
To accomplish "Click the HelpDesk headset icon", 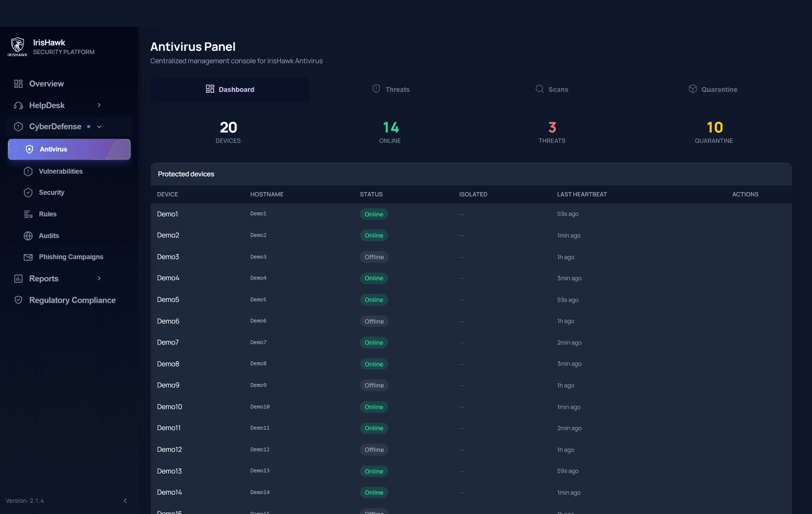I will [x=18, y=106].
